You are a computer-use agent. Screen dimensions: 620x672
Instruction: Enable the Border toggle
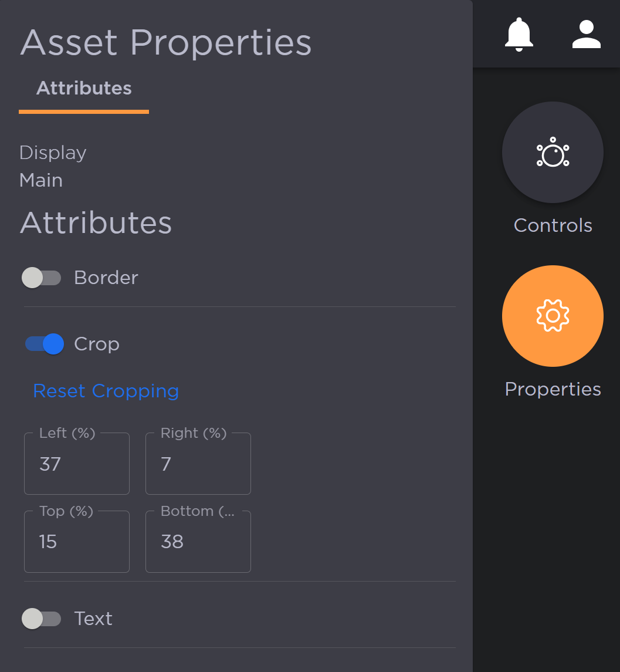(41, 277)
